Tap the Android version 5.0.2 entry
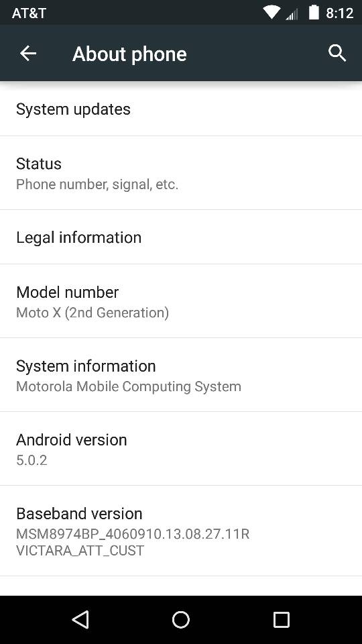This screenshot has height=644, width=362. (181, 449)
